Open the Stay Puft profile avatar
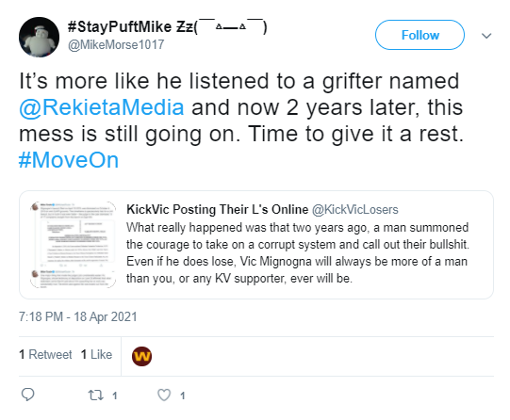Screen dimensions: 510x420 (39, 37)
